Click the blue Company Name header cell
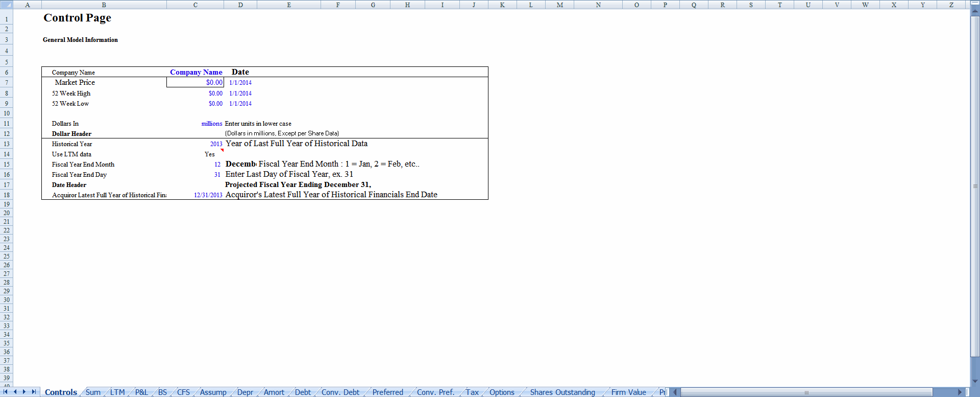This screenshot has height=397, width=980. point(196,72)
